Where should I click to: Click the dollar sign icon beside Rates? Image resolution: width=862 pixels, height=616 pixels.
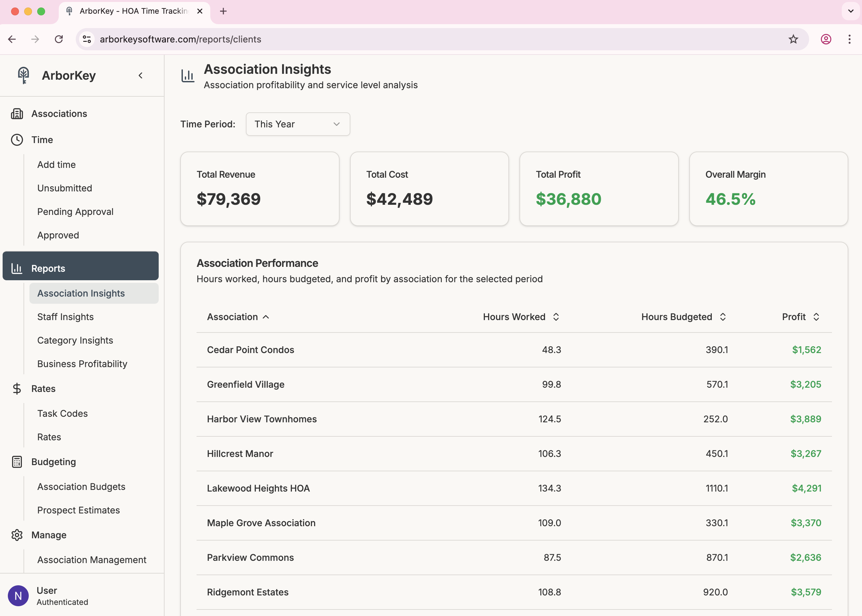point(17,388)
